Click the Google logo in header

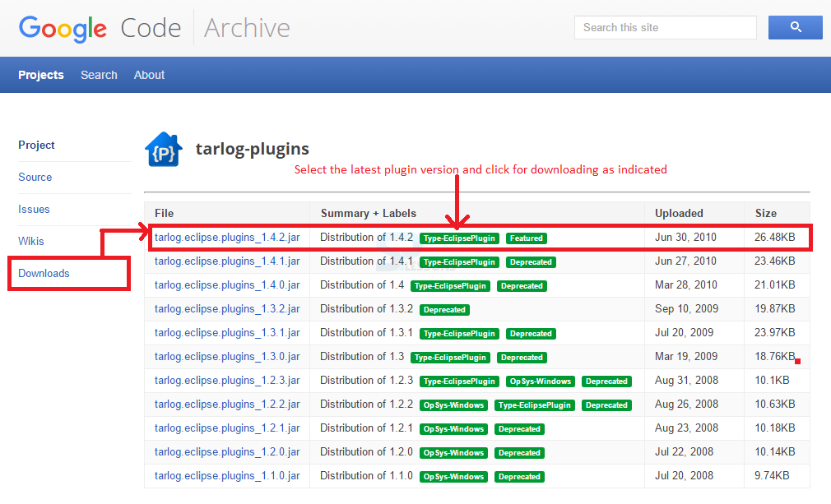pyautogui.click(x=63, y=29)
